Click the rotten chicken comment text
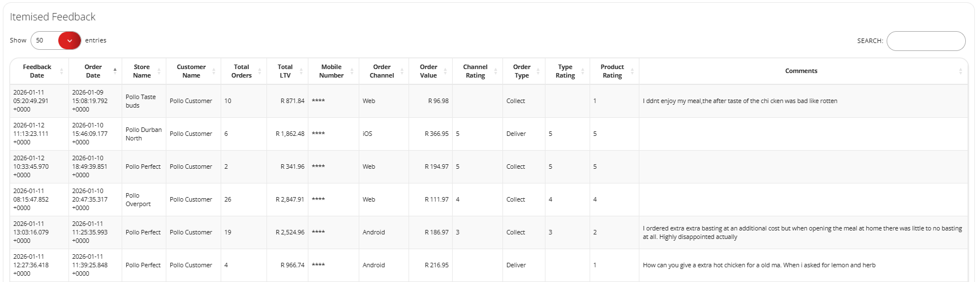The image size is (980, 282). tap(740, 101)
